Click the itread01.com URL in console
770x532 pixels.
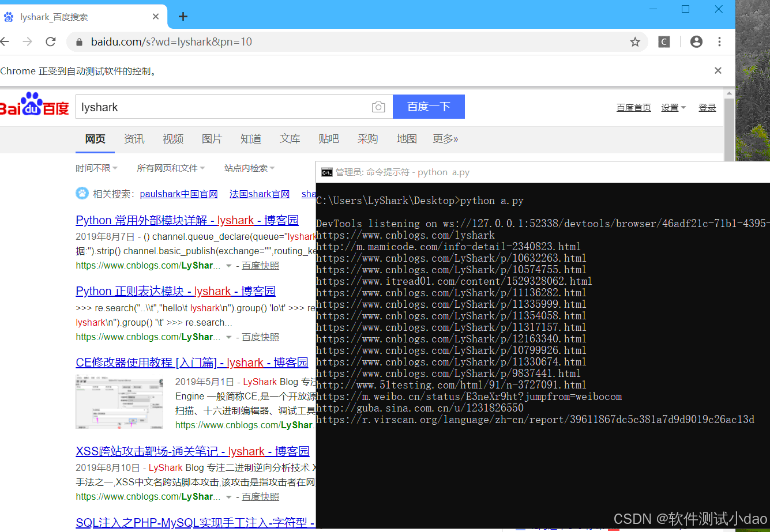pyautogui.click(x=454, y=281)
